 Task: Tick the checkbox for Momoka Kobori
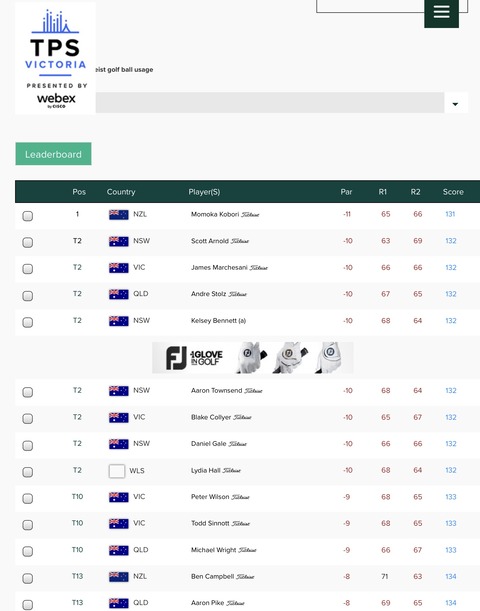[x=28, y=216]
